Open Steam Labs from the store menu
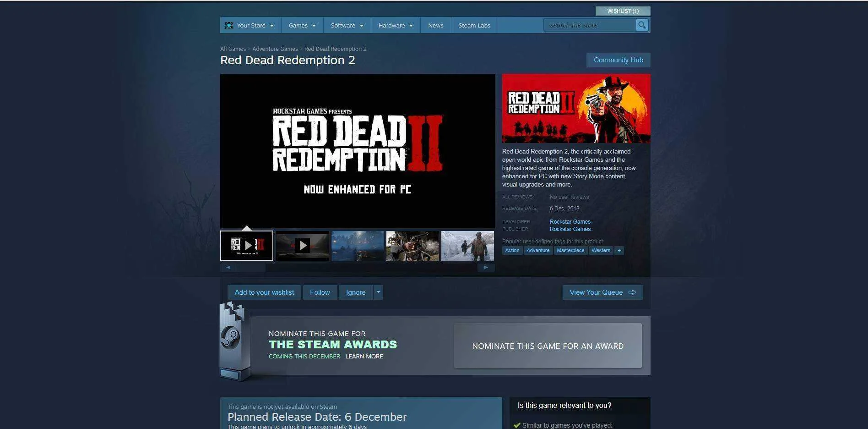 click(474, 26)
